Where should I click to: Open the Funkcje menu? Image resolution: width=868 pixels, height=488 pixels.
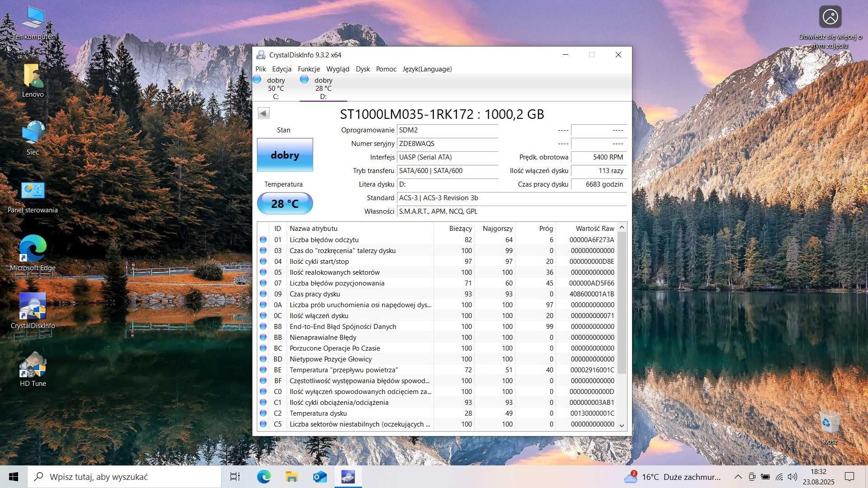coord(309,69)
